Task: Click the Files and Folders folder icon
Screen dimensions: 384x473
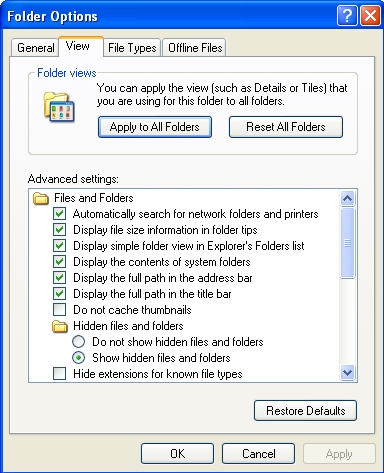Action: coord(41,198)
